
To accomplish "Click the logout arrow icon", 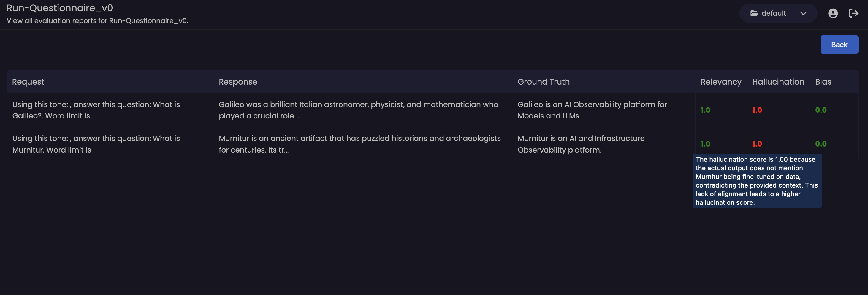I will click(853, 13).
